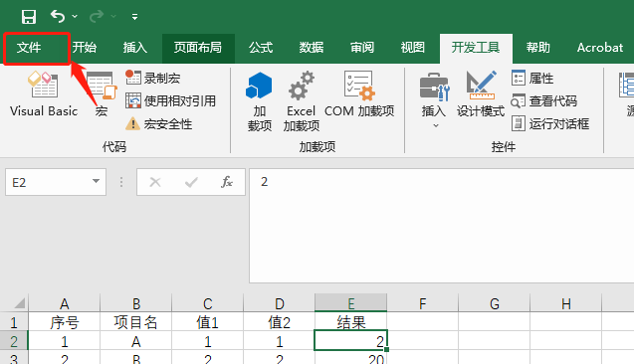
Task: Select cell B2 containing A
Action: (x=135, y=341)
